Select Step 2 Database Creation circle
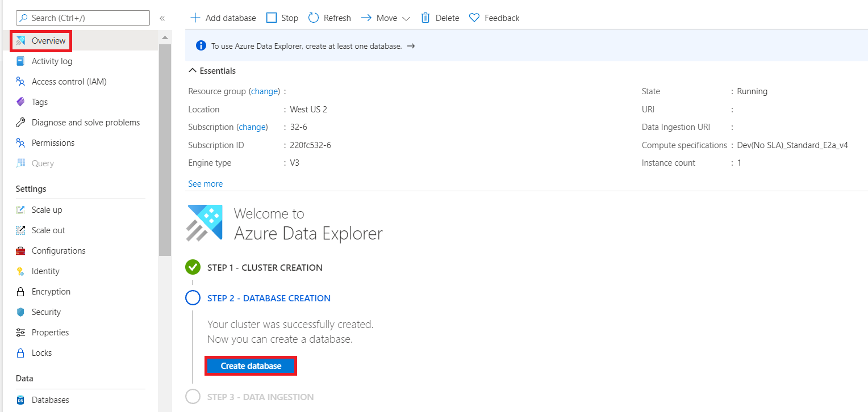 point(193,298)
